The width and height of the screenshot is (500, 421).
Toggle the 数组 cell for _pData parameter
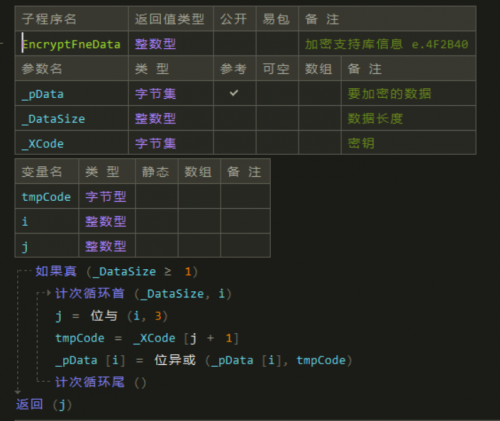320,93
